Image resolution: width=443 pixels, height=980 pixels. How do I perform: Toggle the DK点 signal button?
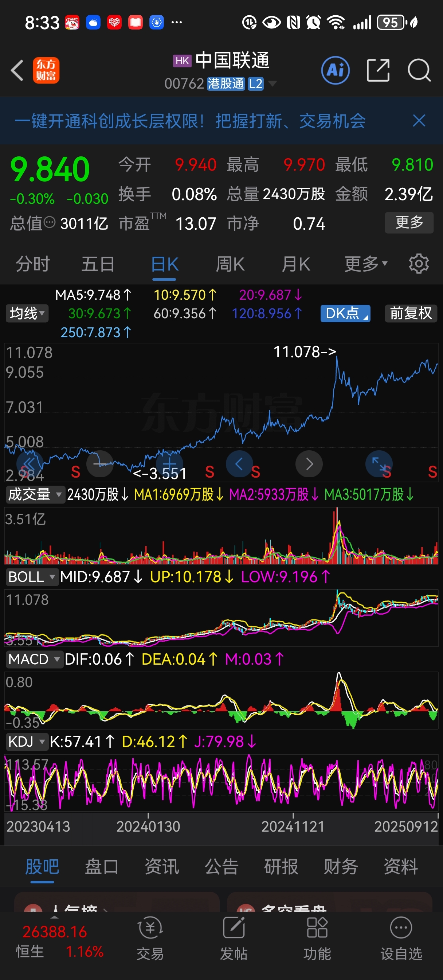coord(345,314)
